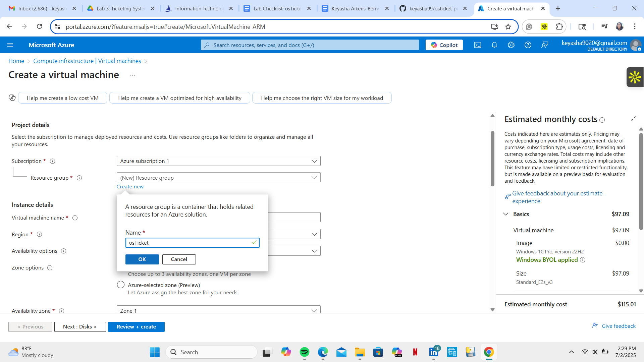Open Spotify from the taskbar
Viewport: 644px width, 362px height.
tap(305, 352)
